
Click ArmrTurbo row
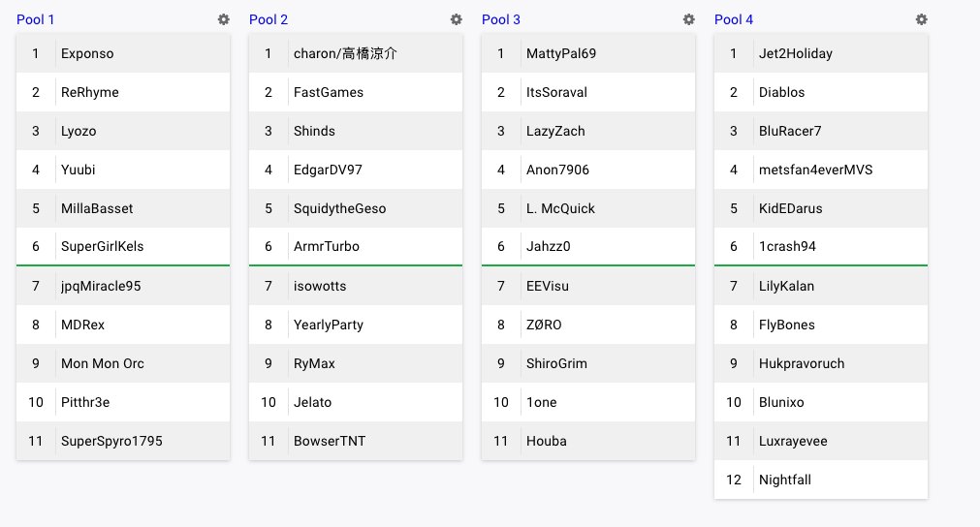(356, 247)
